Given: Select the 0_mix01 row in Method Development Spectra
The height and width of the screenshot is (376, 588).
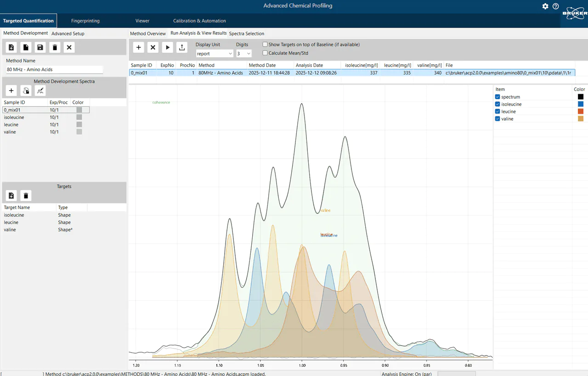Looking at the screenshot, I should click(x=46, y=110).
